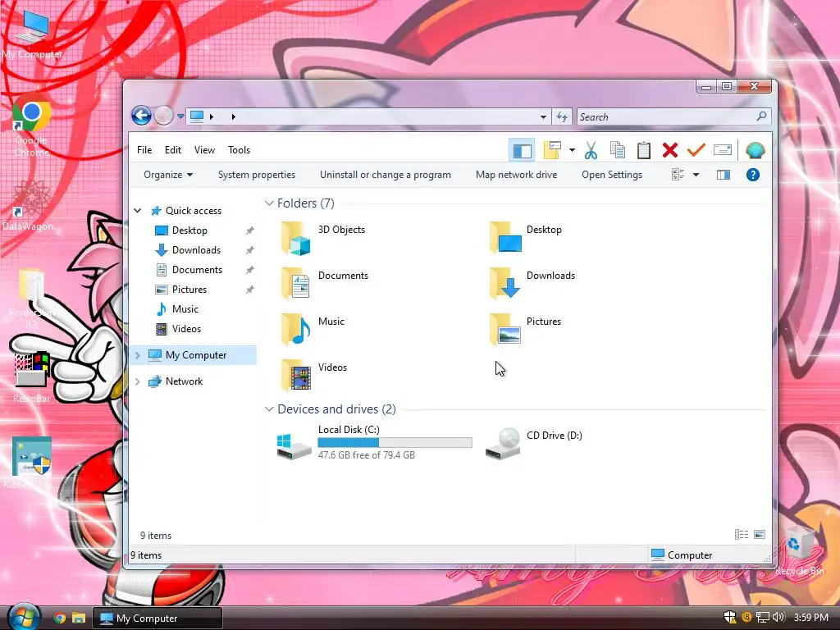Image resolution: width=840 pixels, height=630 pixels.
Task: Open the View menu
Action: pos(204,150)
